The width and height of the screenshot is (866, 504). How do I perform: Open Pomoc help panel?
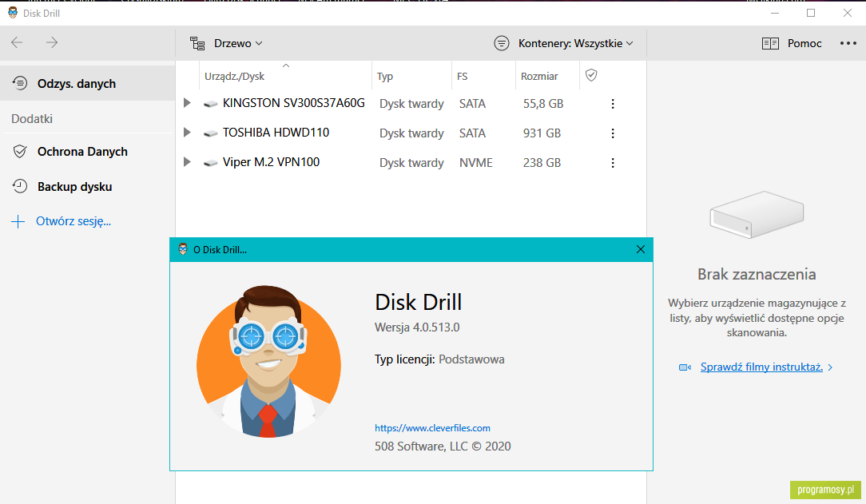pos(792,43)
